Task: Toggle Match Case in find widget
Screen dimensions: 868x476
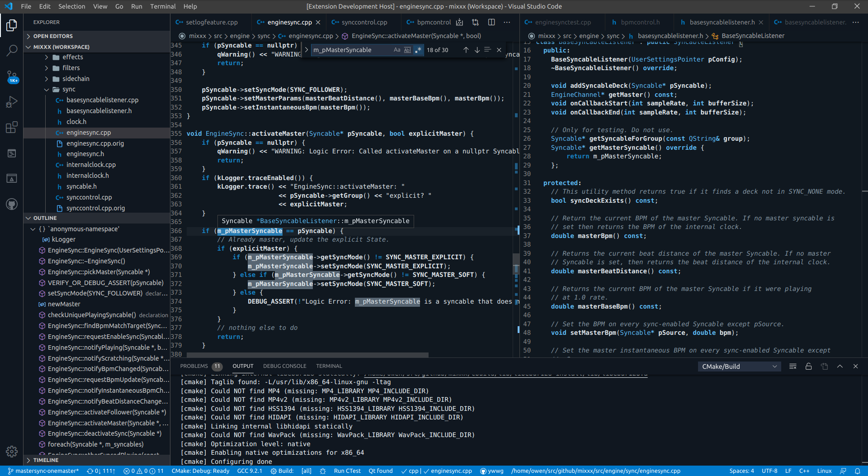Action: 396,50
